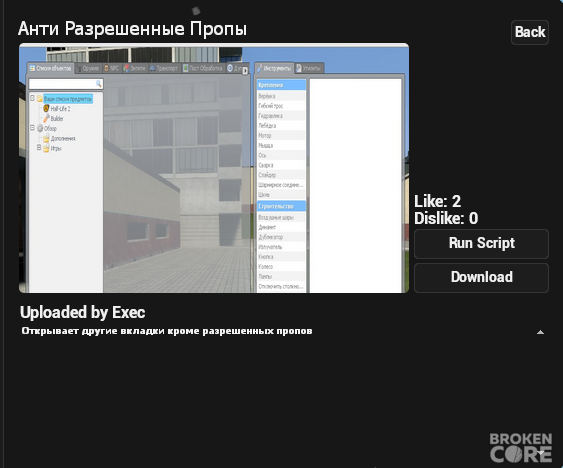This screenshot has width=563, height=468.
Task: Open the Транспорт tab in the preview
Action: (164, 68)
